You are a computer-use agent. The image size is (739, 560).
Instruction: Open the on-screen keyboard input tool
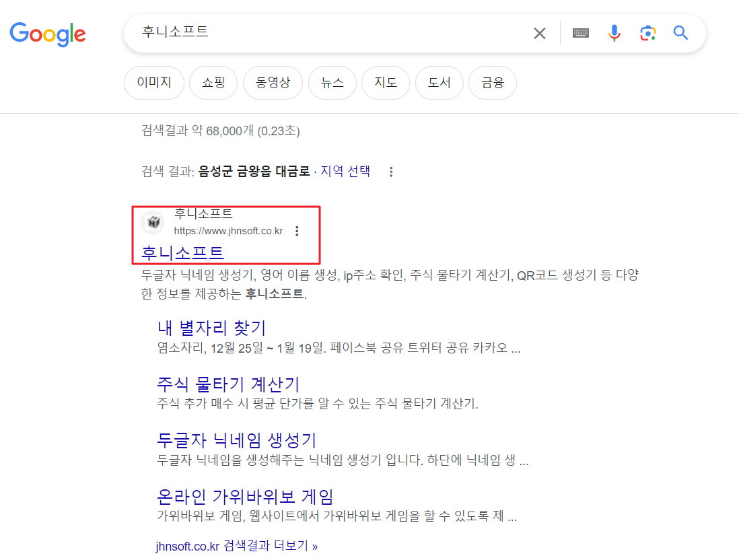[581, 33]
